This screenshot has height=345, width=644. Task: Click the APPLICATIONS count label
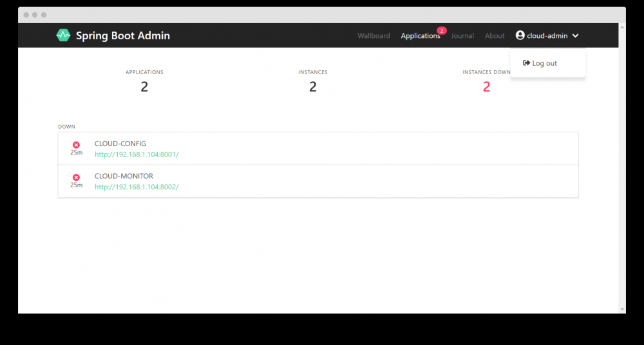tap(144, 72)
